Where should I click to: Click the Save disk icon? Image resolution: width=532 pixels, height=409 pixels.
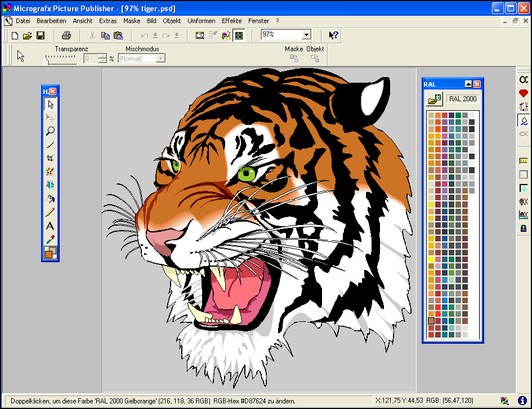click(41, 35)
